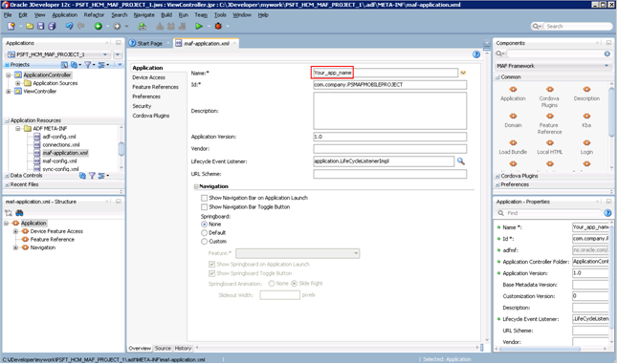Screen dimensions: 618x364
Task: Select the Login component icon
Action: click(586, 143)
